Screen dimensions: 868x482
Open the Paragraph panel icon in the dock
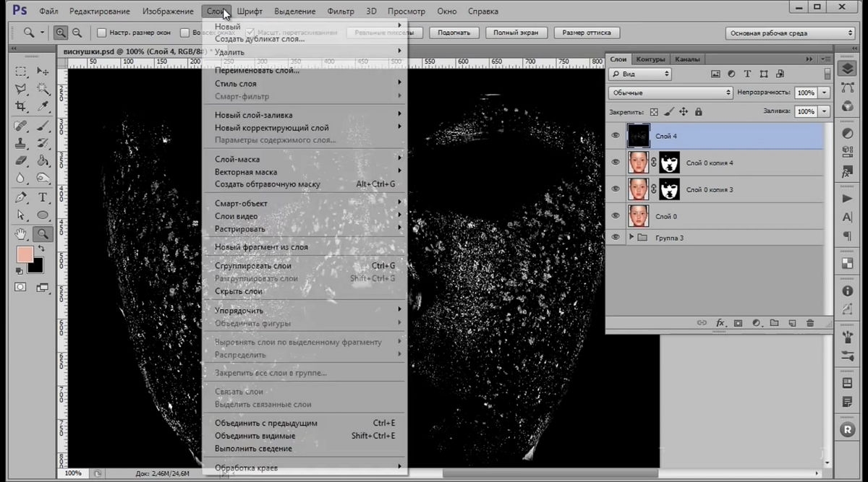pyautogui.click(x=847, y=236)
